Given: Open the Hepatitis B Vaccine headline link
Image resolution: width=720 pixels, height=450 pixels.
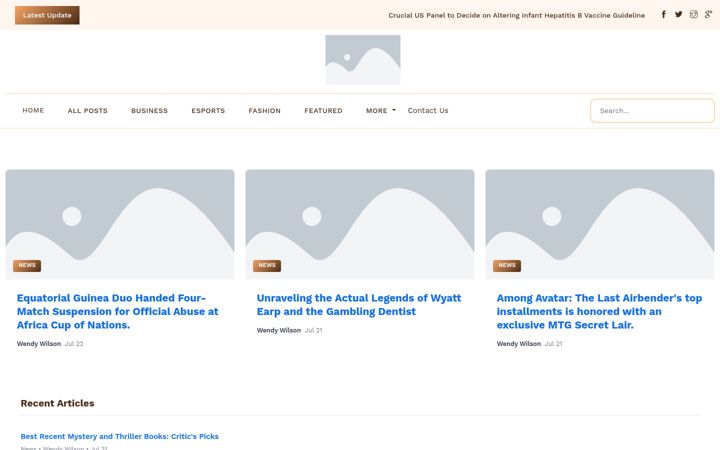Looking at the screenshot, I should [x=517, y=15].
